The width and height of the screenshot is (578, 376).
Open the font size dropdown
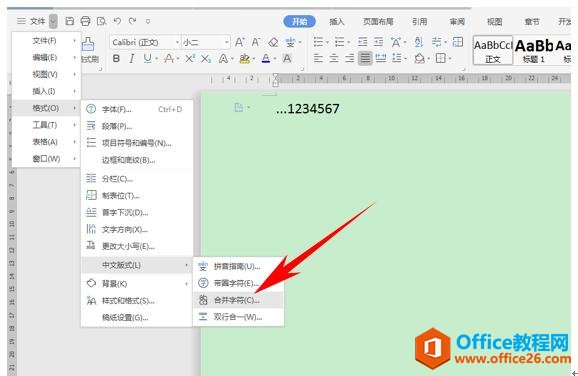tap(226, 42)
